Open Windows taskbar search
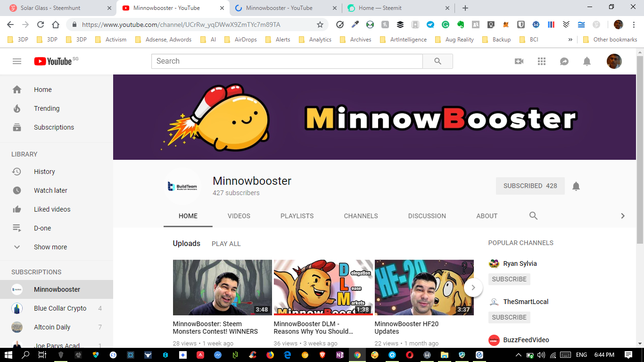This screenshot has height=362, width=644. point(25,355)
